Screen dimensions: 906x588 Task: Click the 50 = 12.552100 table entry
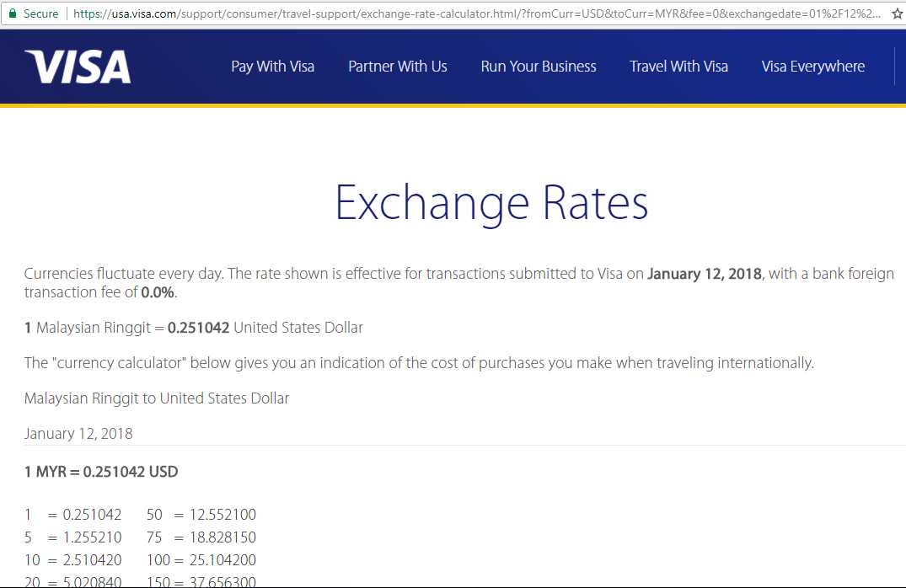pos(201,515)
